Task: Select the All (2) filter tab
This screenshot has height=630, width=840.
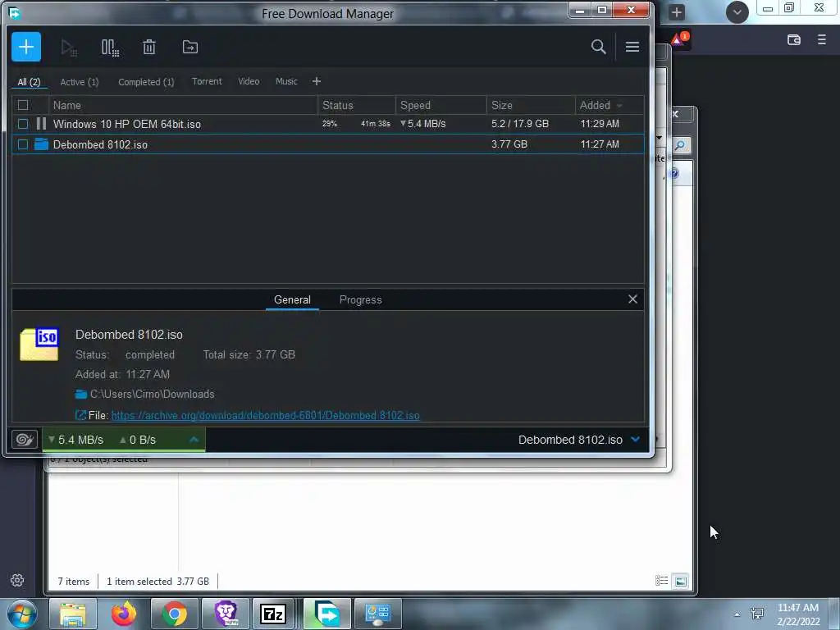Action: pyautogui.click(x=29, y=82)
